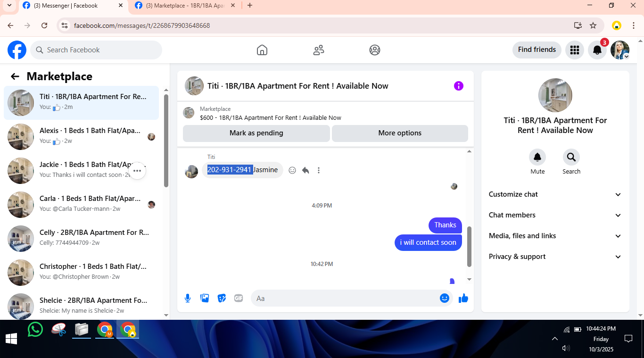The width and height of the screenshot is (644, 358).
Task: Open site information icon in address bar
Action: 65,25
